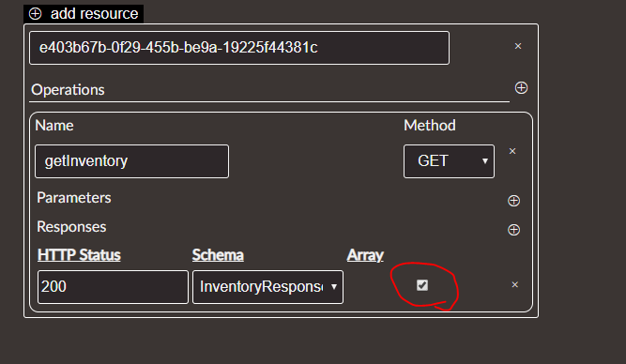Add a response with the plus icon
This screenshot has height=364, width=626.
click(x=513, y=230)
